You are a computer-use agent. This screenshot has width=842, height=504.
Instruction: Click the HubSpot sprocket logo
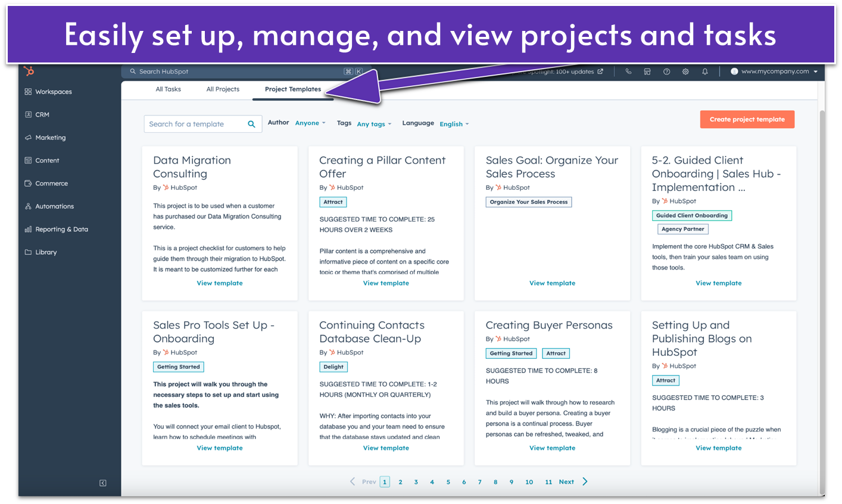coord(29,71)
